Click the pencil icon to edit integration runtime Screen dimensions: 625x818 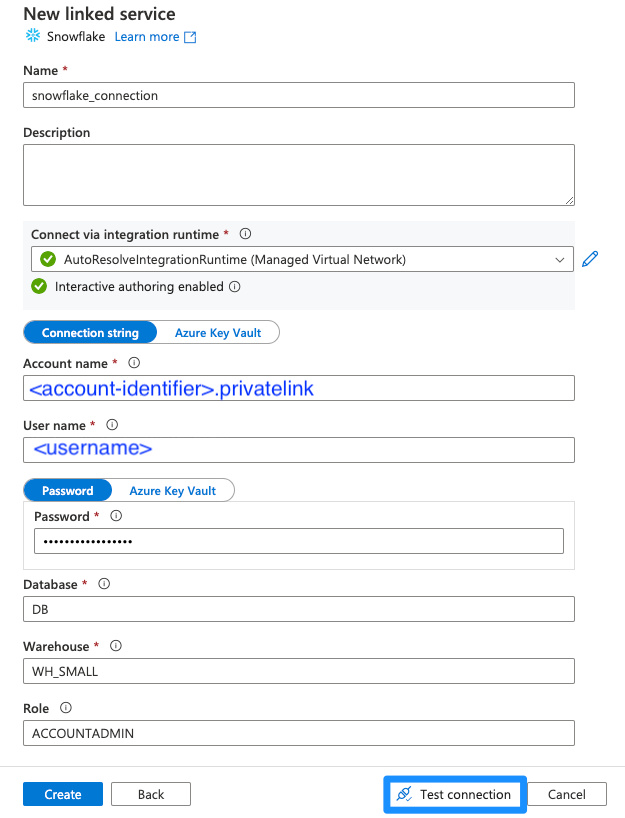tap(590, 258)
